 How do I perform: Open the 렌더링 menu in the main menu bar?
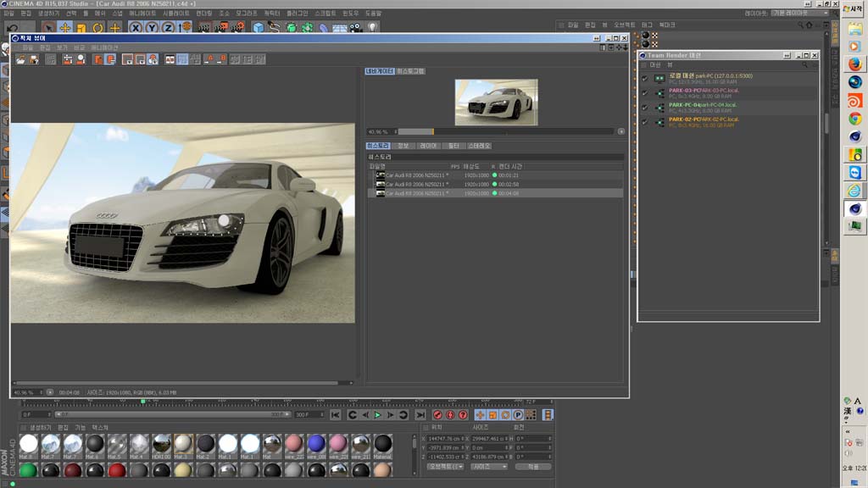[203, 13]
